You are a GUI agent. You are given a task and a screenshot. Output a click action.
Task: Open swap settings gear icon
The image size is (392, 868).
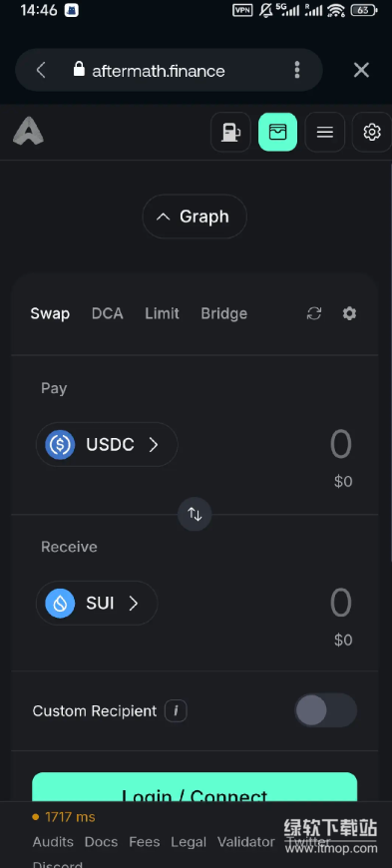point(349,314)
